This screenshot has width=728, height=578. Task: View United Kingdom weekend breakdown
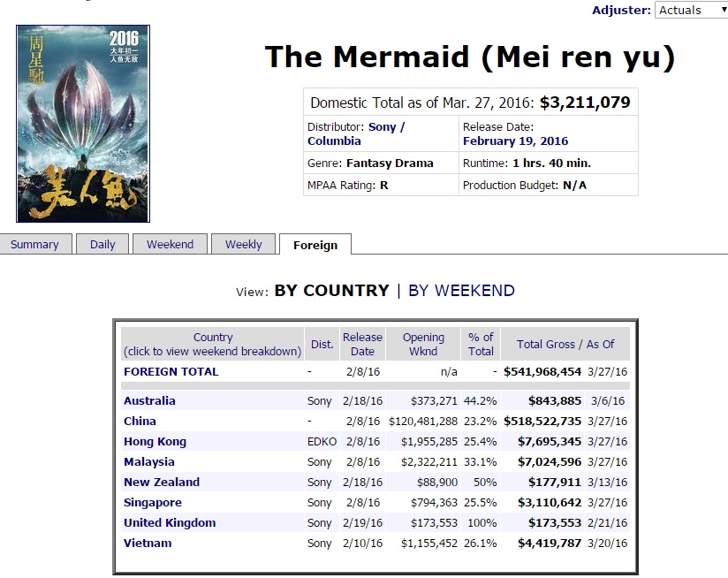pyautogui.click(x=170, y=522)
